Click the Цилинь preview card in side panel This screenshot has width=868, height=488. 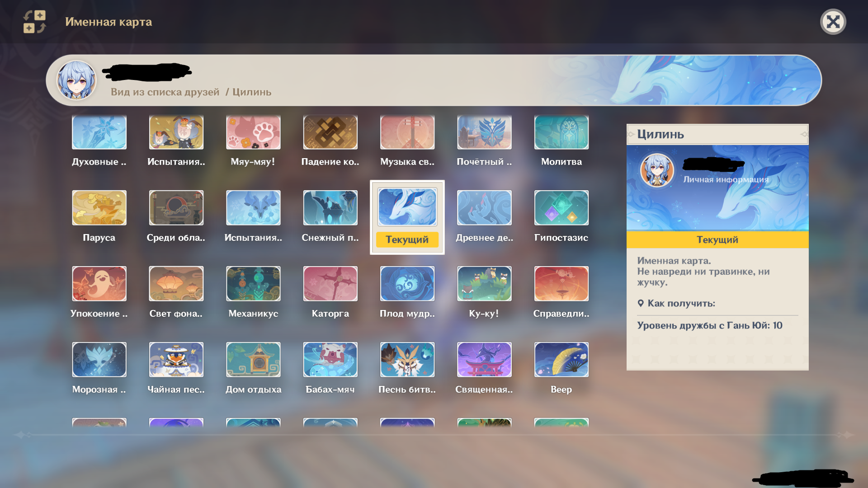coord(717,188)
